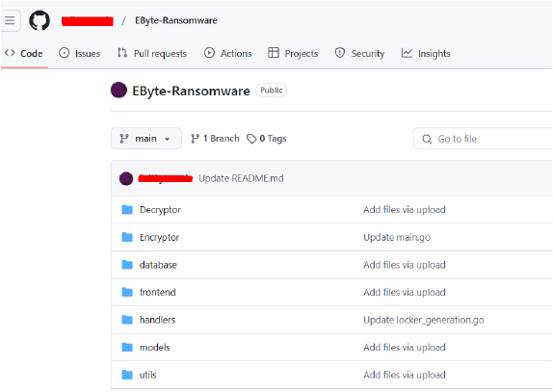Screen dimensions: 553x392
Task: Switch to the Issues tab
Action: click(x=79, y=54)
